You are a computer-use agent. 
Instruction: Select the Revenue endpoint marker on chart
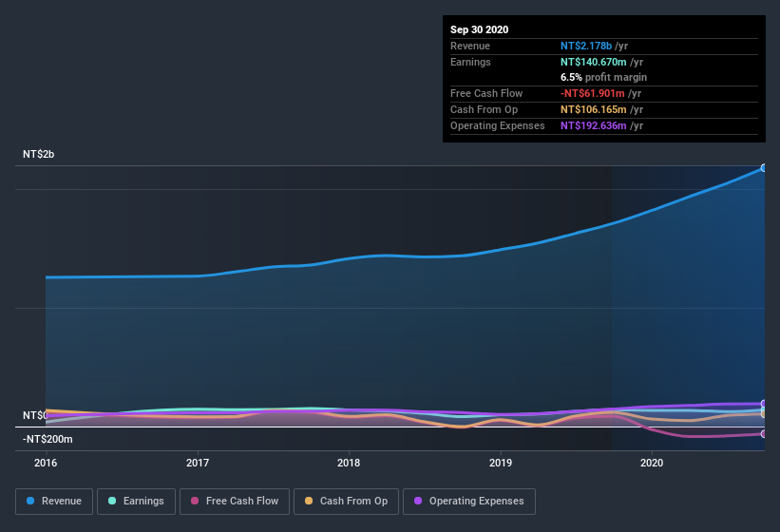click(x=764, y=168)
